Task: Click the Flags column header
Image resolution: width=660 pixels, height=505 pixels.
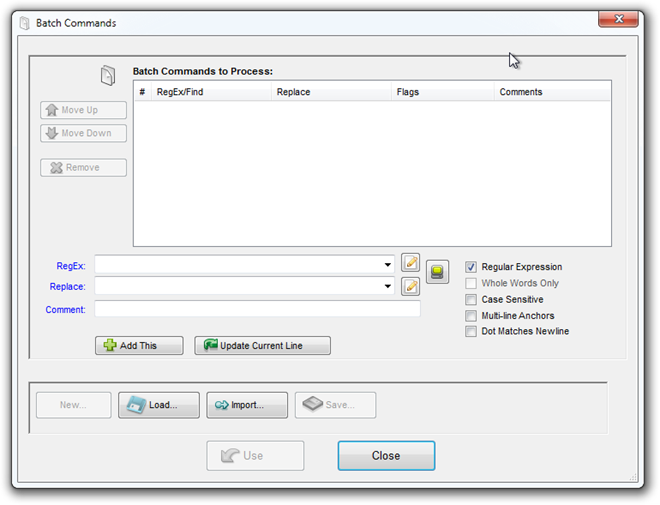Action: 442,92
